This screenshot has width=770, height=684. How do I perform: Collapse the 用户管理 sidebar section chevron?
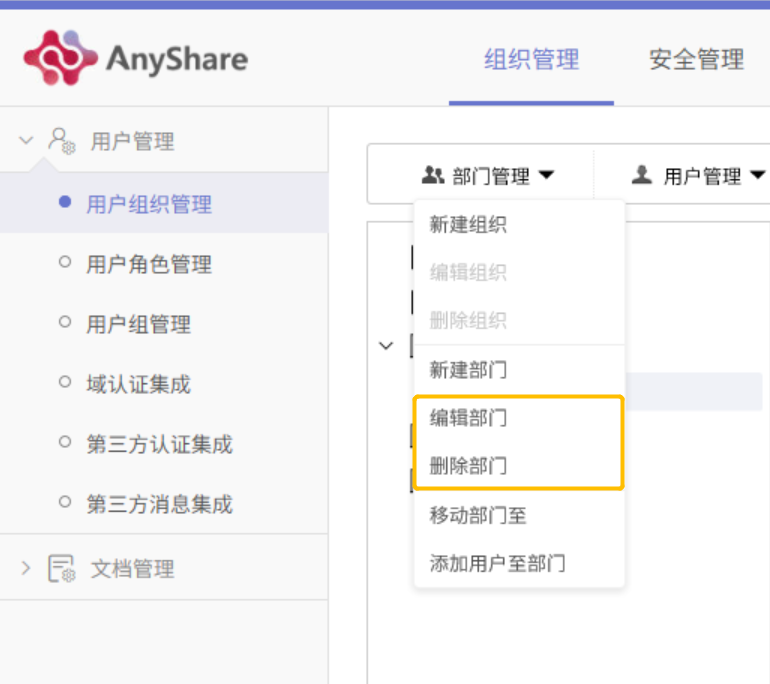(26, 141)
